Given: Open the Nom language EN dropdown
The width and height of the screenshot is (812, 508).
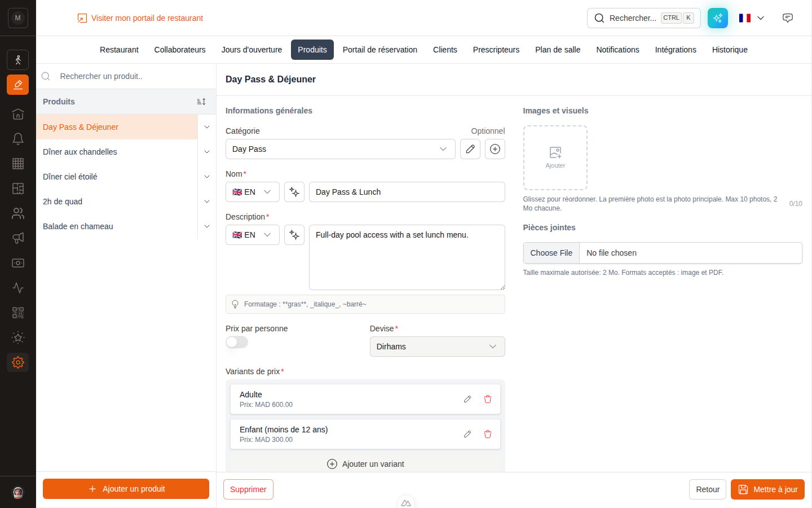Looking at the screenshot, I should 253,192.
